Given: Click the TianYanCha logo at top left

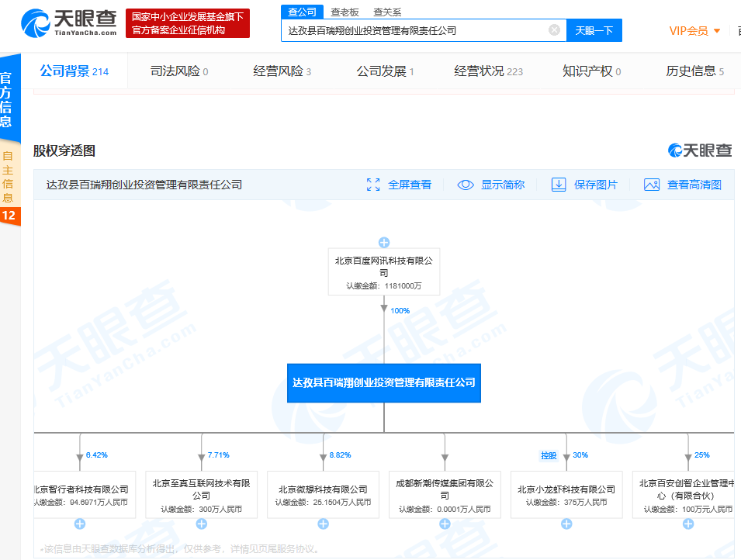Looking at the screenshot, I should click(69, 23).
